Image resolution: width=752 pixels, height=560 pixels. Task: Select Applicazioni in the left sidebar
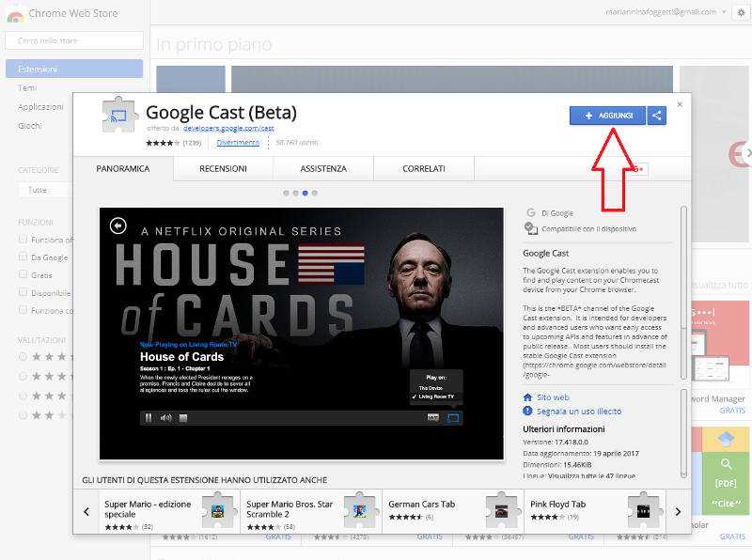coord(40,106)
